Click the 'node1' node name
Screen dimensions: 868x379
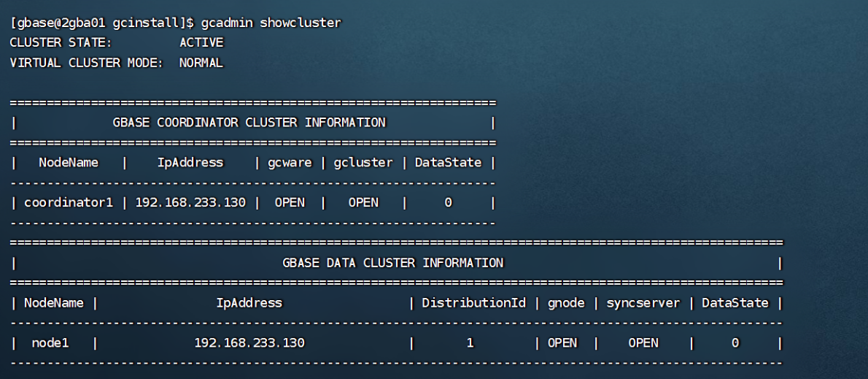[x=50, y=343]
